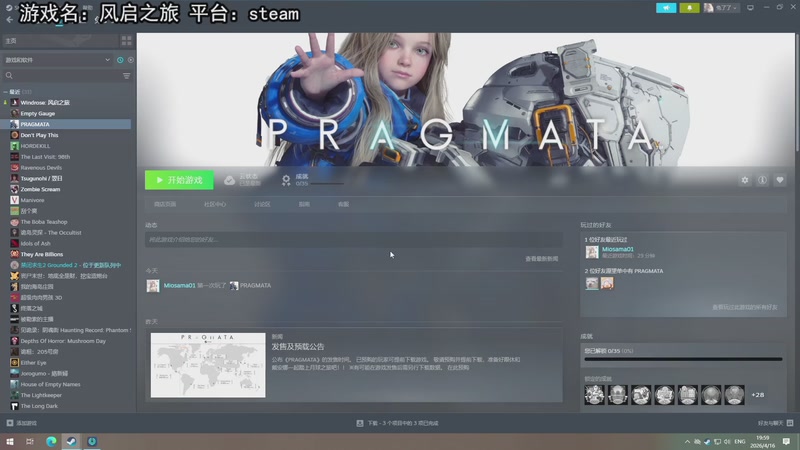The width and height of the screenshot is (800, 450).
Task: Open the release and preload news thumbnail
Action: click(x=208, y=365)
